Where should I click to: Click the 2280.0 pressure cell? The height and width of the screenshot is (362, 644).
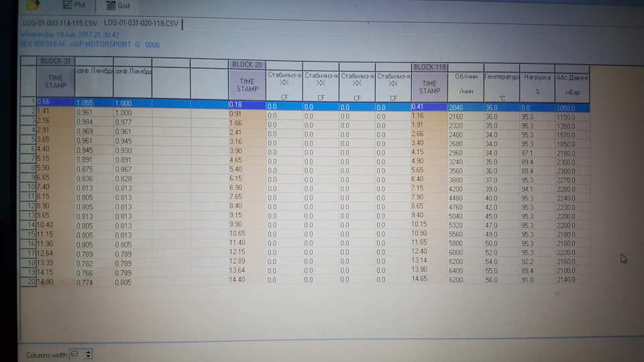tap(572, 189)
